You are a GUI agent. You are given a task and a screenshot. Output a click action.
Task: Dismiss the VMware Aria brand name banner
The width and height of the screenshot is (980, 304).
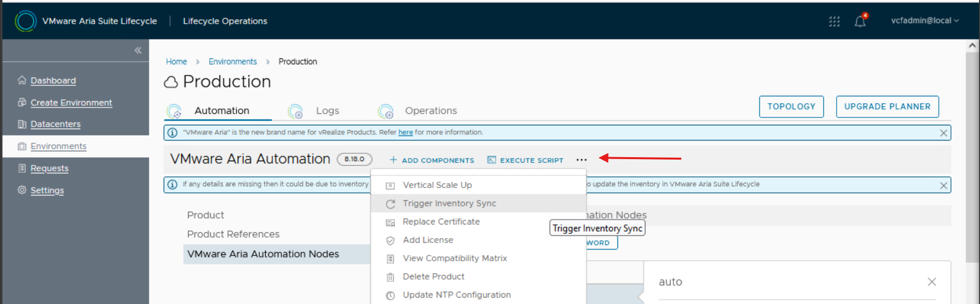pos(943,133)
